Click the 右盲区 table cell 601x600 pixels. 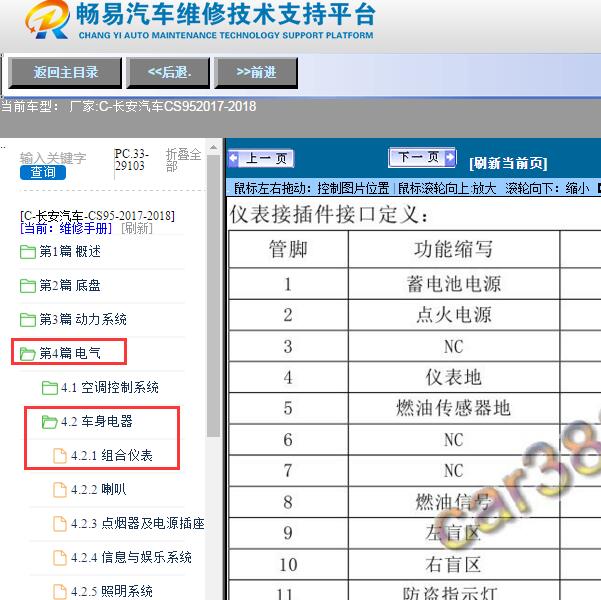(454, 564)
